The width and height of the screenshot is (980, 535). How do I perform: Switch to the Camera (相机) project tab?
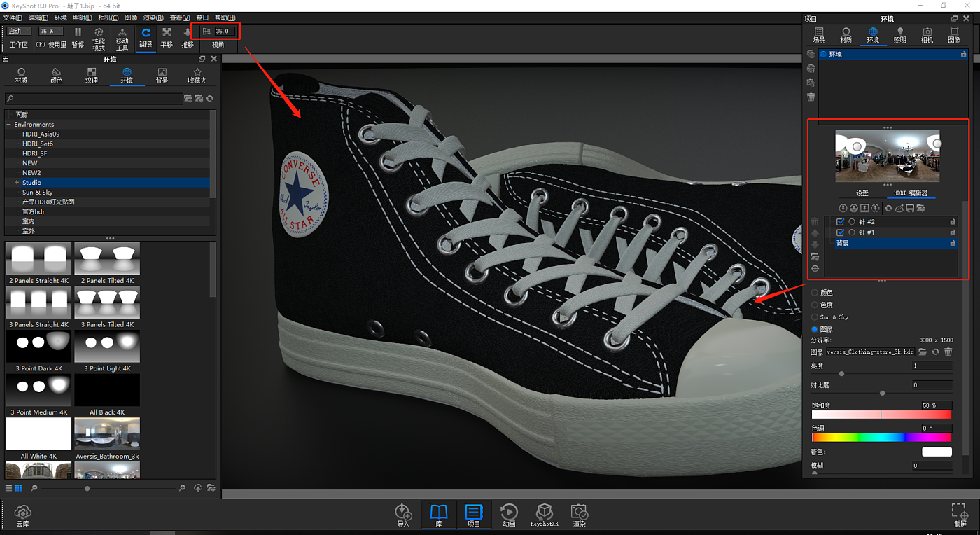pos(927,35)
